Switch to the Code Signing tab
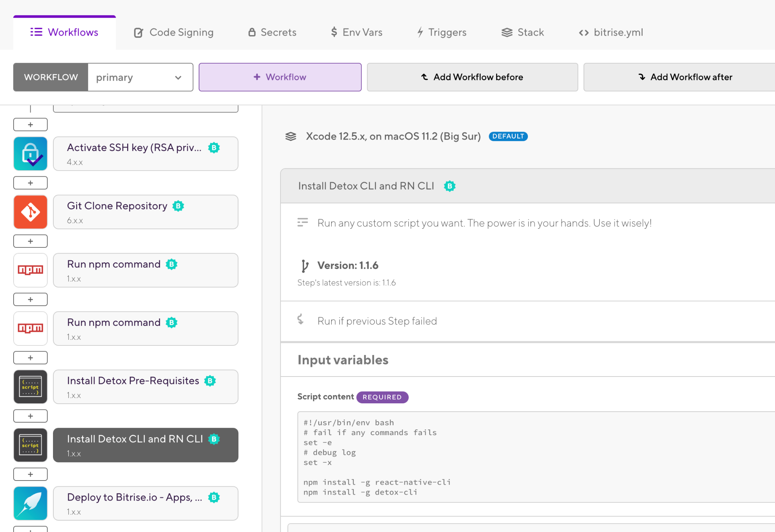The height and width of the screenshot is (532, 775). coord(174,33)
